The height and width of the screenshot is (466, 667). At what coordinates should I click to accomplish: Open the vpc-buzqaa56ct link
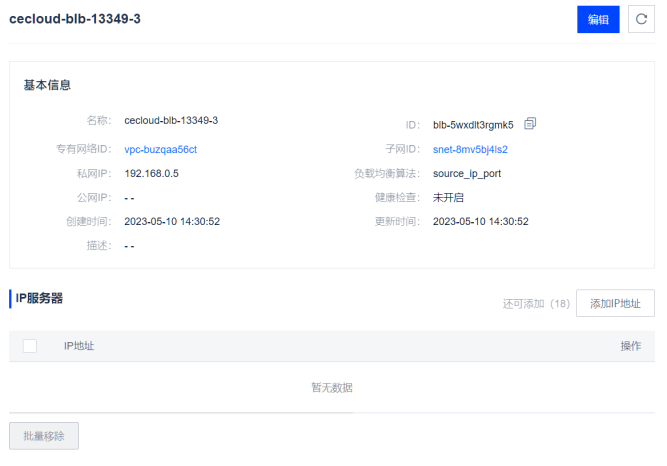tap(160, 149)
